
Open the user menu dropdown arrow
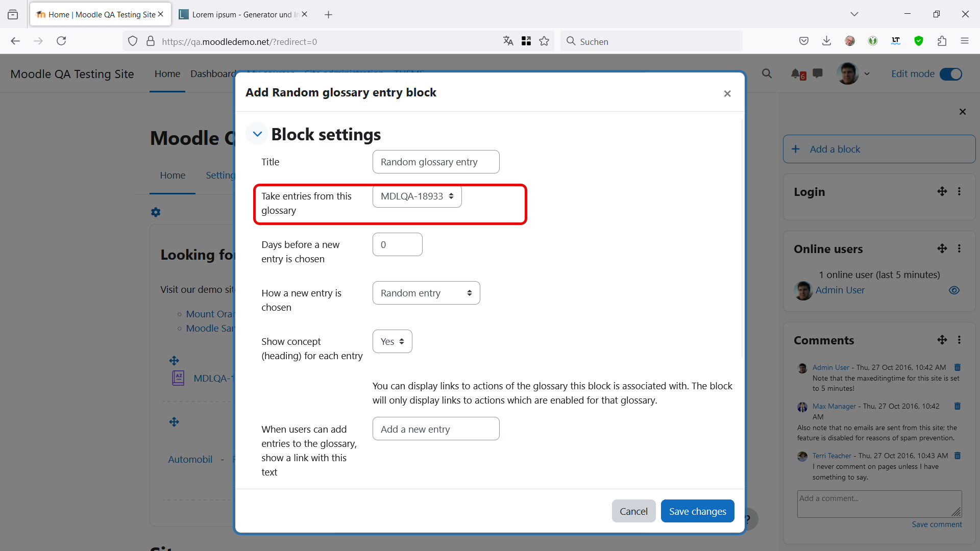(867, 74)
